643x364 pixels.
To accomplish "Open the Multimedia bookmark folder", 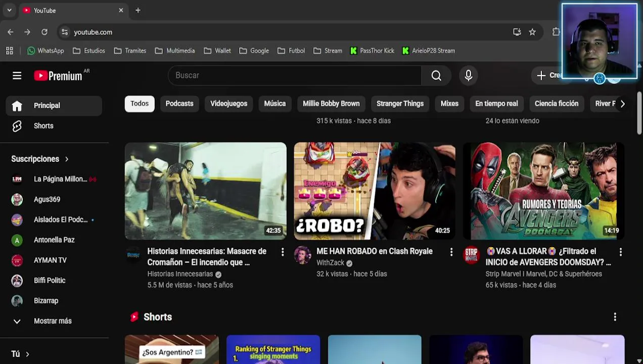I will click(x=175, y=51).
